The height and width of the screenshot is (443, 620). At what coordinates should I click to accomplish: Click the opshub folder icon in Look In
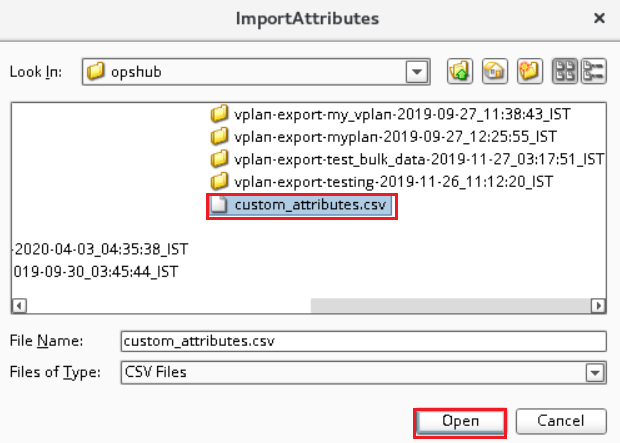tap(96, 72)
